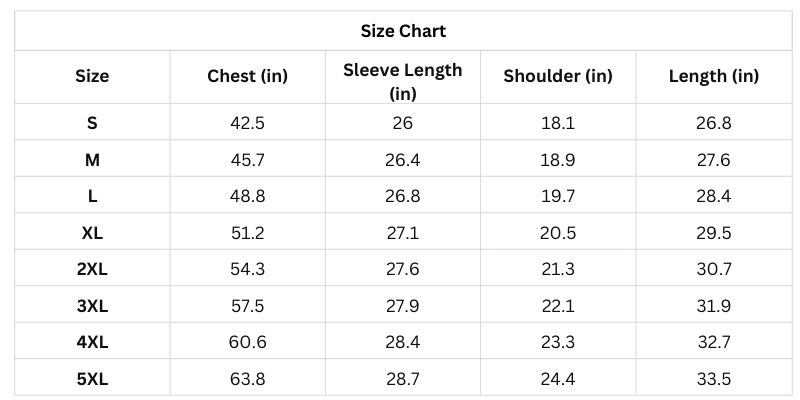Screen dimensions: 800x400
Task: Click shoulder value 19.7 for size L
Action: 557,197
